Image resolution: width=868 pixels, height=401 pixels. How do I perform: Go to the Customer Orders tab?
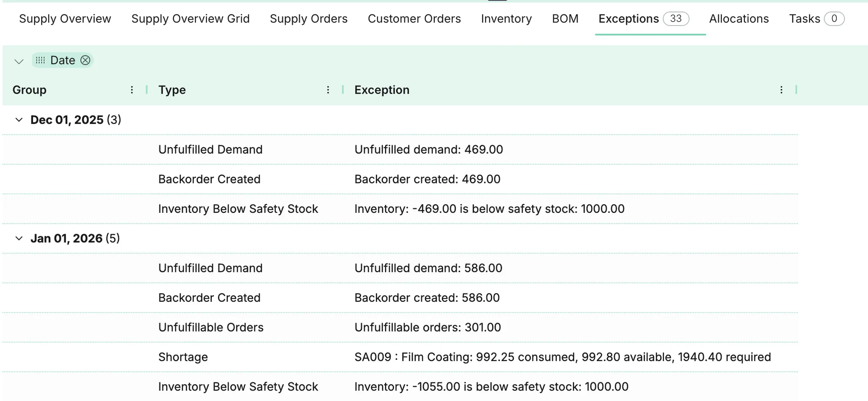click(x=414, y=19)
